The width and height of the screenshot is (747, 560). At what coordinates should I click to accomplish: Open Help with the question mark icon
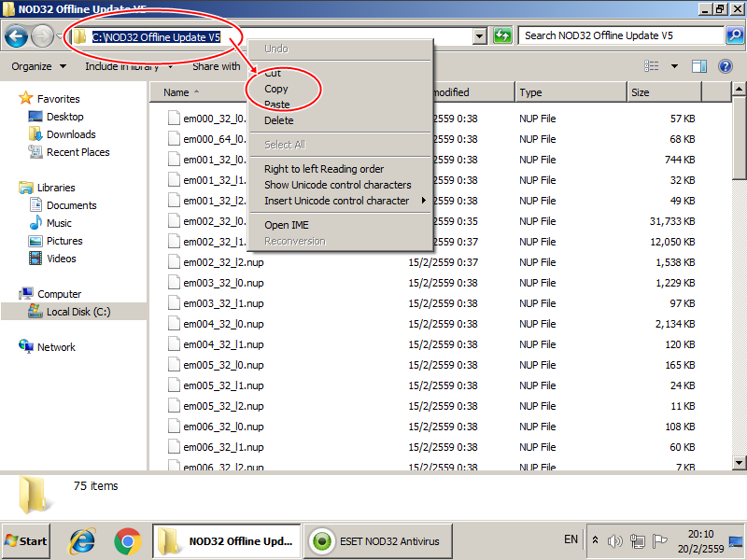[726, 66]
